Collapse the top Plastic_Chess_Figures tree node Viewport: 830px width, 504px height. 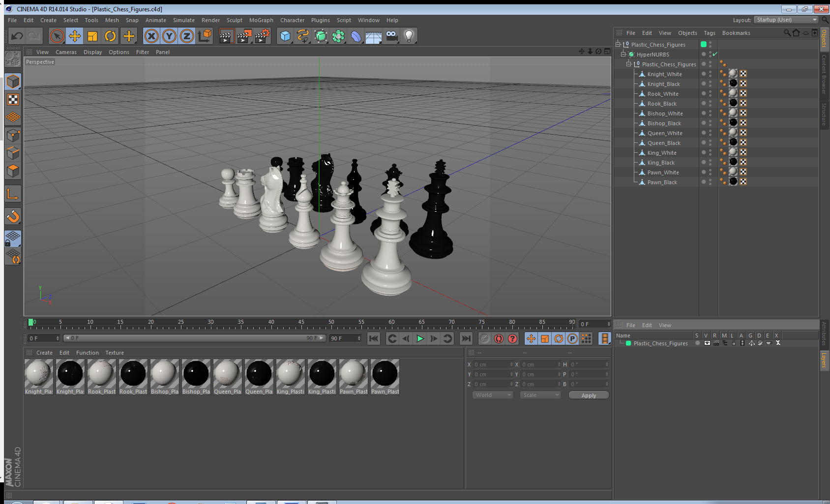pos(618,44)
